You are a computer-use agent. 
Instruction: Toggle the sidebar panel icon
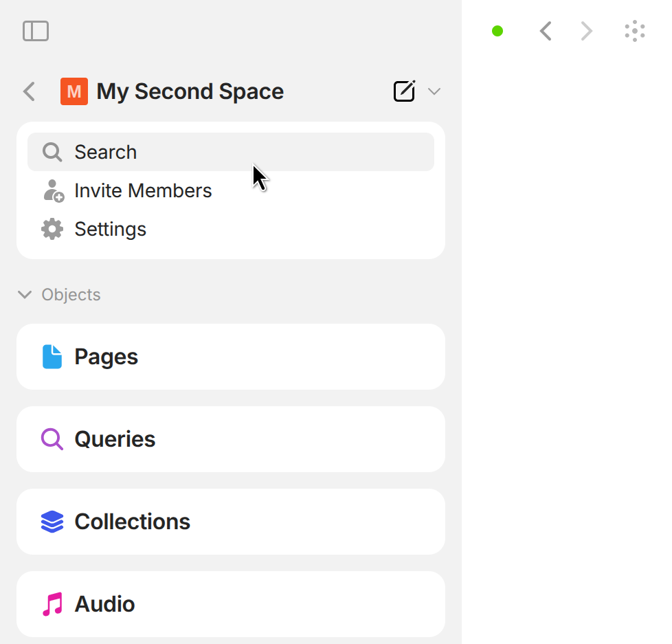tap(36, 31)
